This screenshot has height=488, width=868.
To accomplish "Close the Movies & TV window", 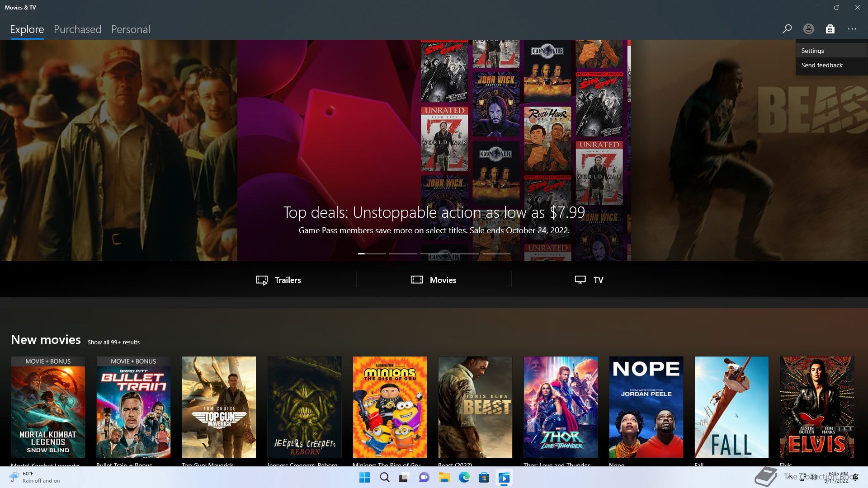I will pyautogui.click(x=858, y=7).
